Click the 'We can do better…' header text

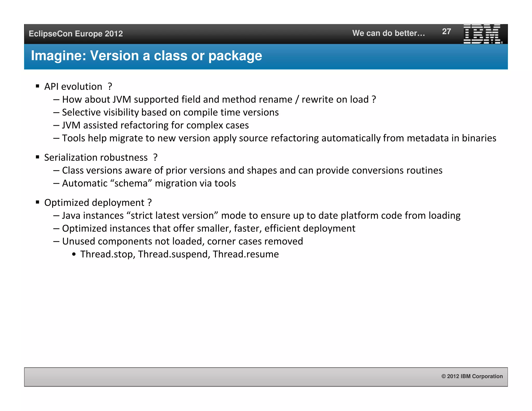pos(388,33)
